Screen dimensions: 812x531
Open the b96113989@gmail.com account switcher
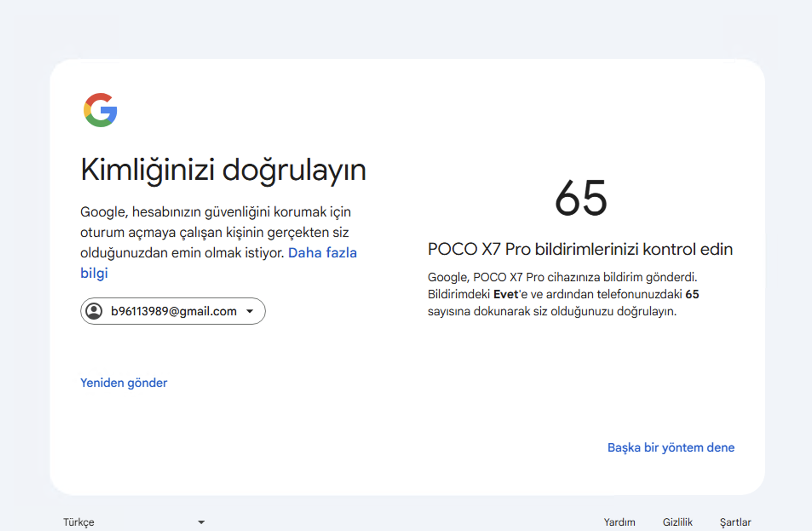point(173,311)
